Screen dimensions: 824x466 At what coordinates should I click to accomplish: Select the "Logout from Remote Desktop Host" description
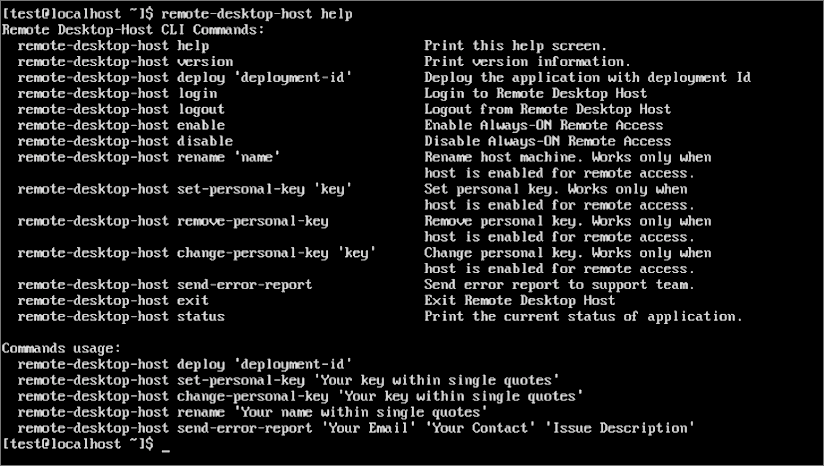tap(547, 110)
